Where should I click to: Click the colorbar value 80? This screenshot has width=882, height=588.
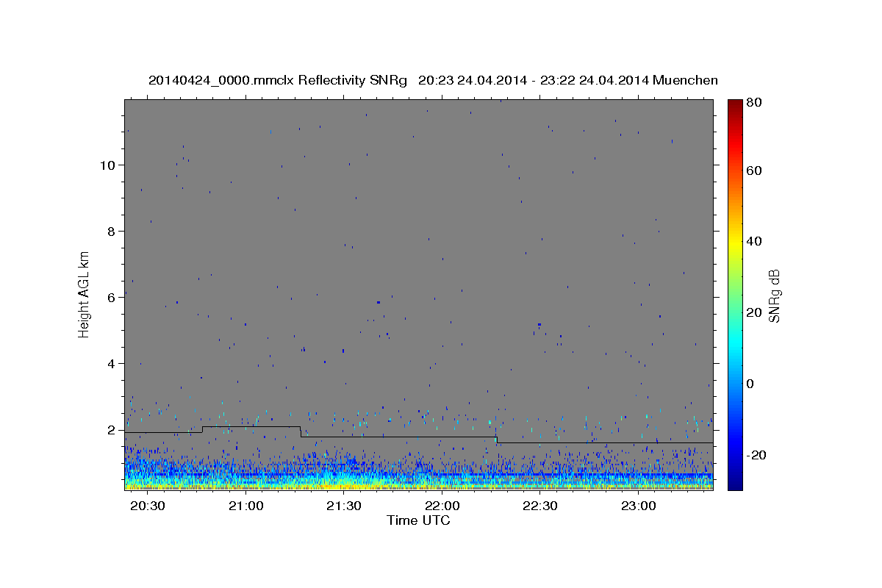pos(753,102)
